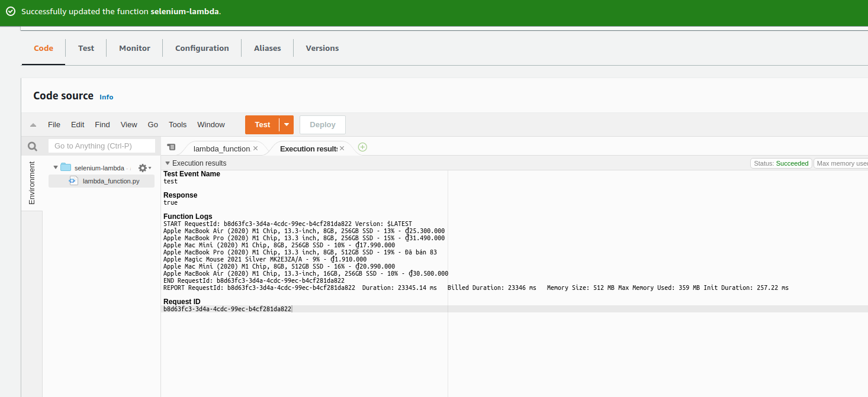Open environment settings gear menu
This screenshot has width=868, height=397.
pos(144,168)
